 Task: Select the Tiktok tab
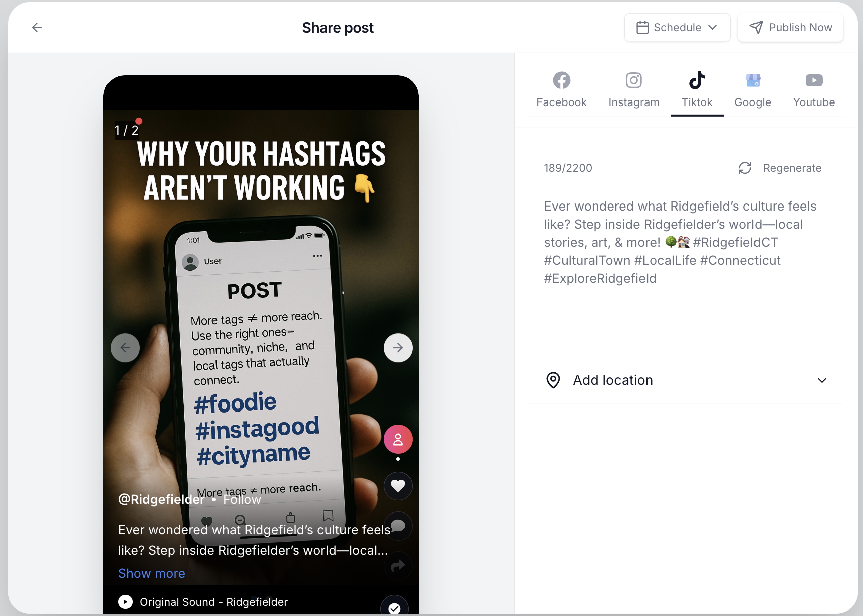[x=697, y=90]
